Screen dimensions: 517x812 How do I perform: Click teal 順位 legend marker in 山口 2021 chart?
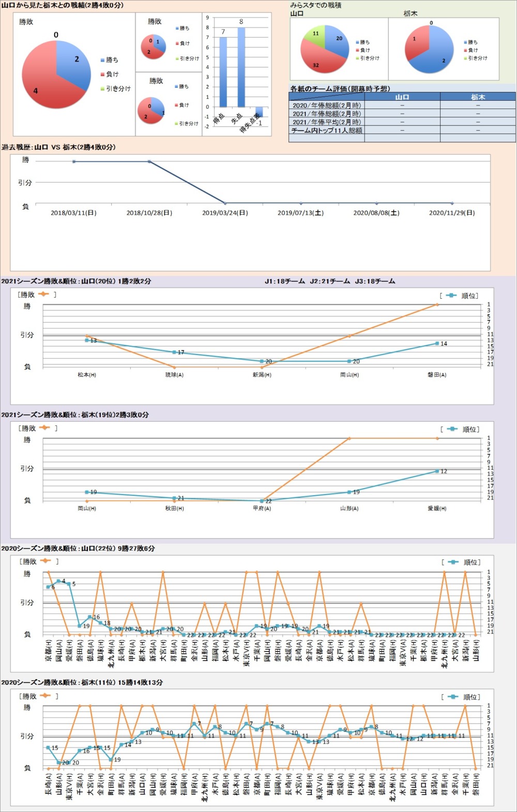pos(451,296)
